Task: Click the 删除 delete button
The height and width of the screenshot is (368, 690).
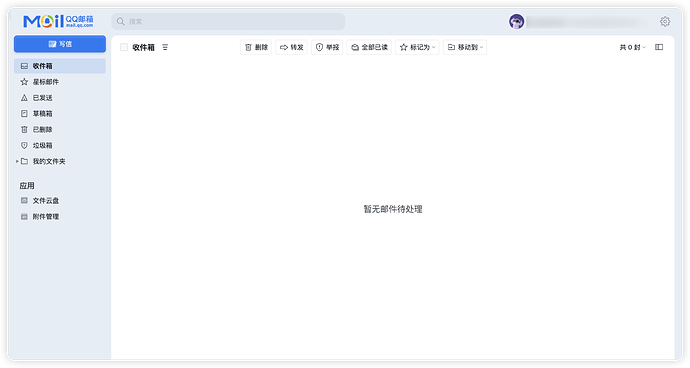Action: point(256,47)
